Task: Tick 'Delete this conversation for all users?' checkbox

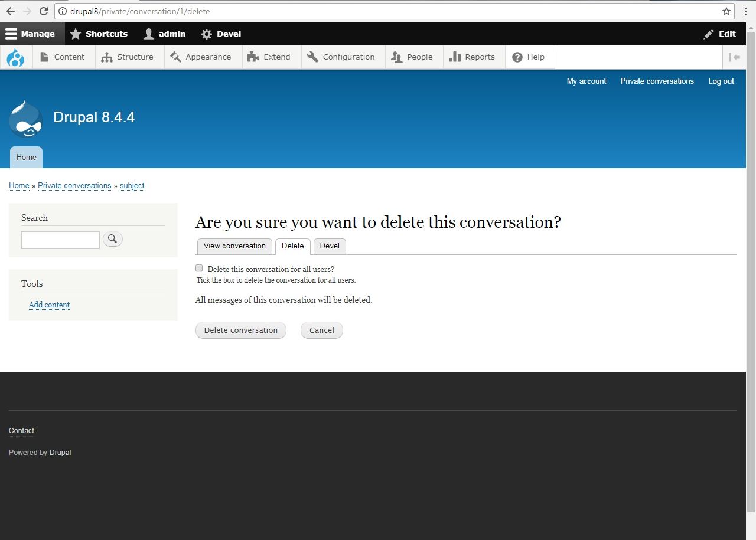Action: 199,268
